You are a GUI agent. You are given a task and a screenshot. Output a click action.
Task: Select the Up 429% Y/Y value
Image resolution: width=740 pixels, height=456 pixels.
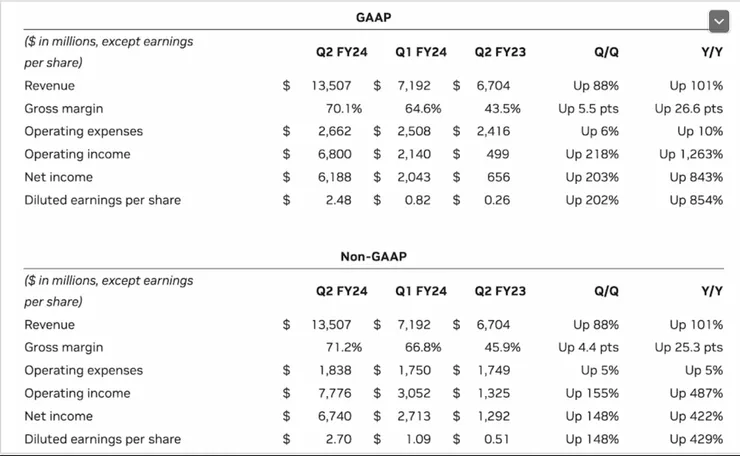[x=696, y=439]
